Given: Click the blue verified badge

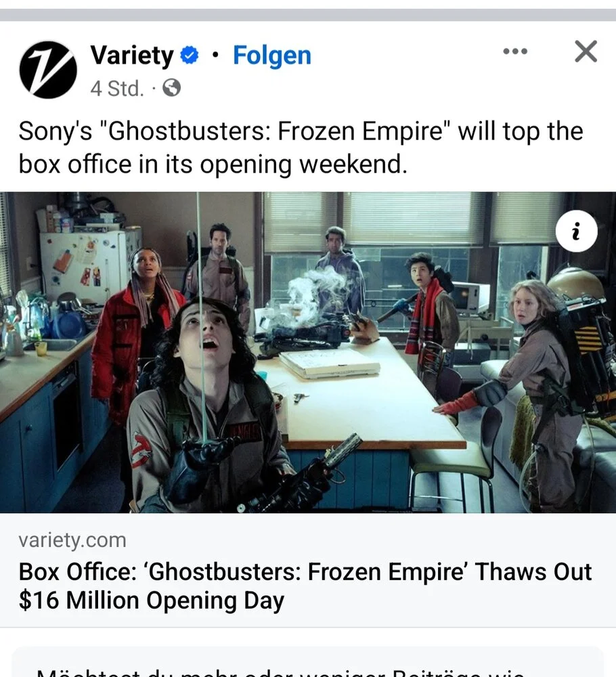Looking at the screenshot, I should click(x=189, y=56).
